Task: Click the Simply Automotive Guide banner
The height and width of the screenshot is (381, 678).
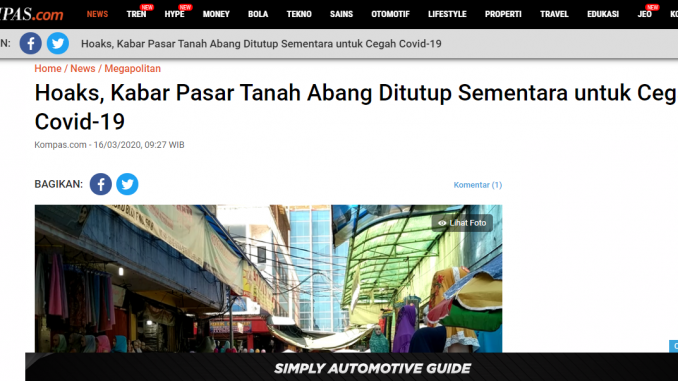Action: click(352, 367)
